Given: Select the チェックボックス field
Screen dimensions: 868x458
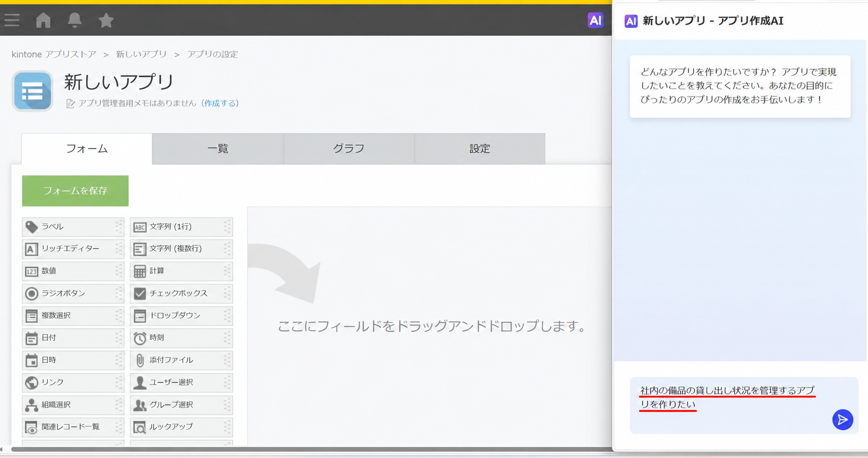Looking at the screenshot, I should point(181,293).
